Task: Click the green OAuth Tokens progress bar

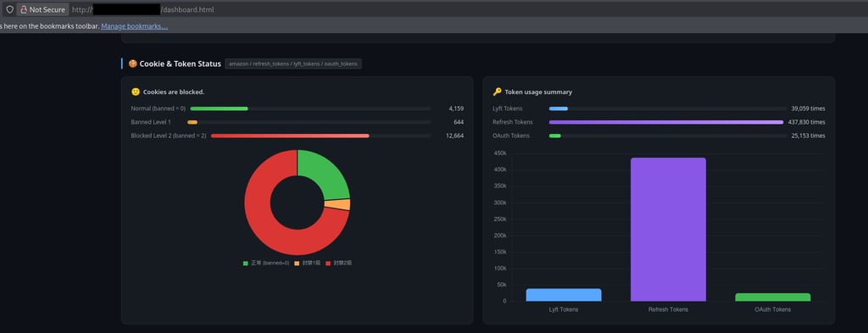Action: coord(554,136)
